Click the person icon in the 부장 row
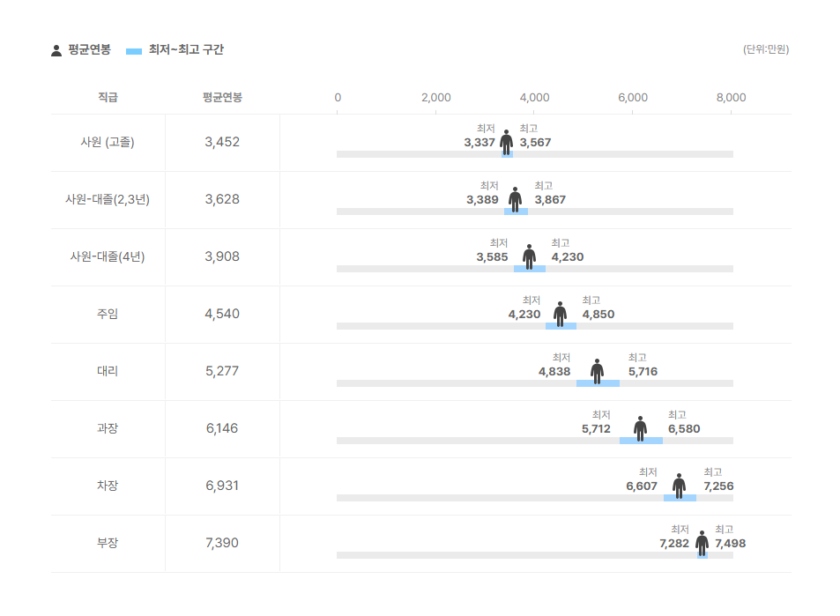The height and width of the screenshot is (616, 840). pos(702,543)
